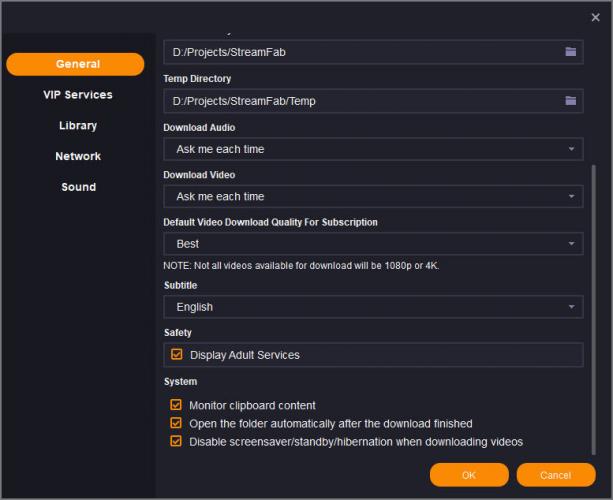Expand Default Video Download Quality dropdown
The image size is (613, 500).
pyautogui.click(x=373, y=244)
